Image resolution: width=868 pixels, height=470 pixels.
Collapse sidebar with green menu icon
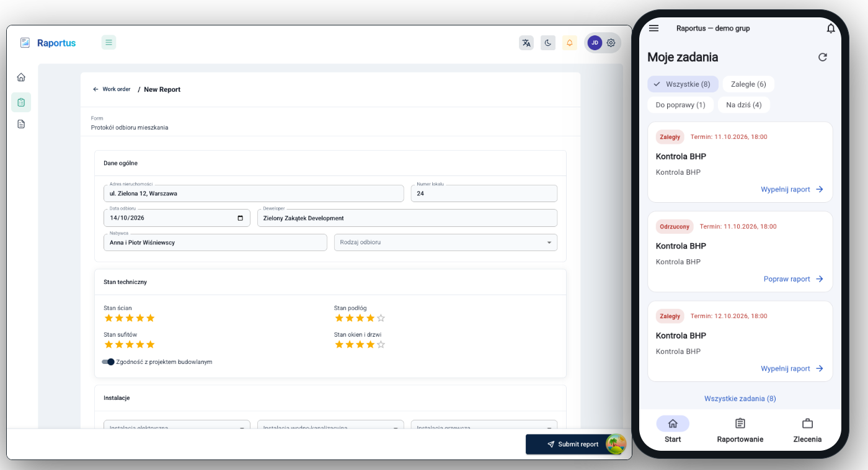108,42
